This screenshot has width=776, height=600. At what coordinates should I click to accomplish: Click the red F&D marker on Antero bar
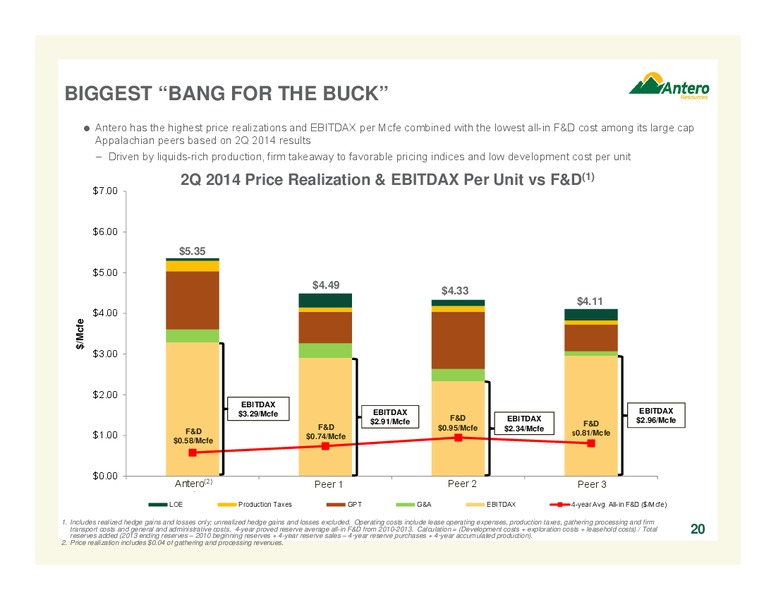(193, 452)
